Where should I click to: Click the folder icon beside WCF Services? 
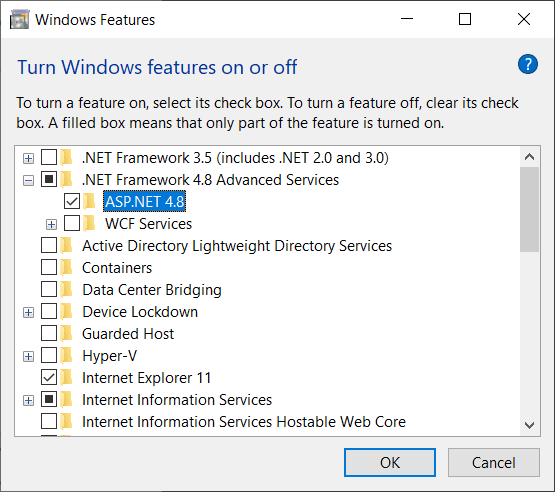90,224
